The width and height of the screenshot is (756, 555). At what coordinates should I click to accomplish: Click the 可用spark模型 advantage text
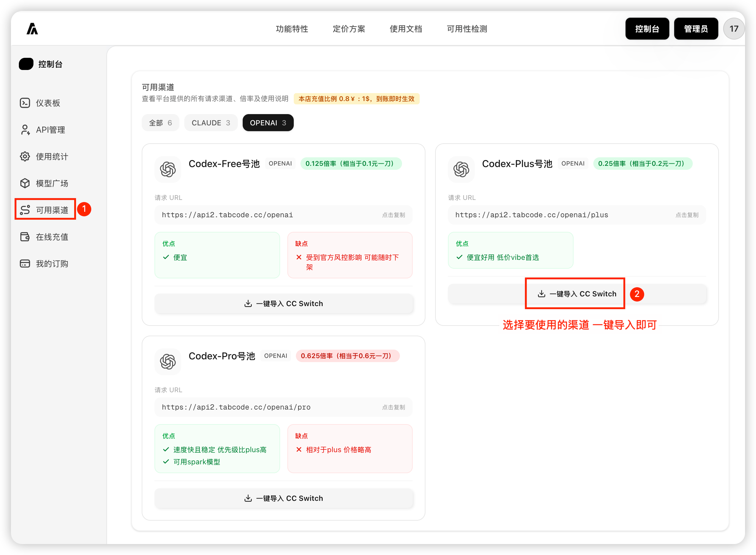pos(197,462)
